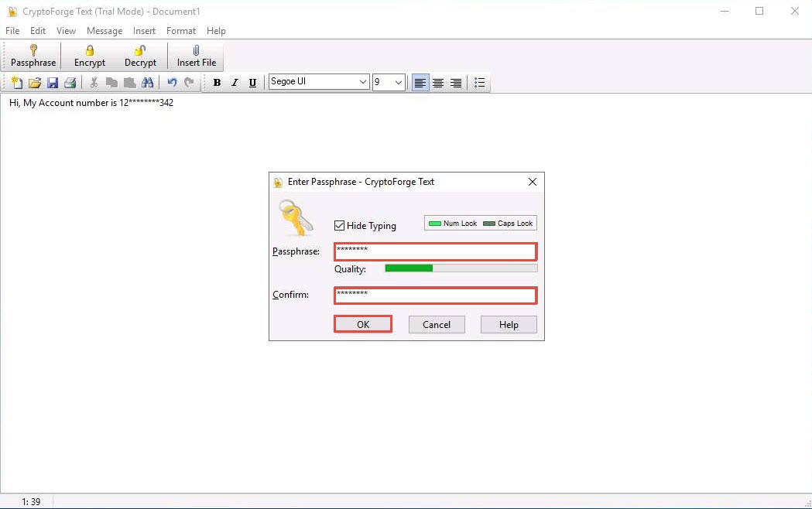Click into the Confirm passphrase field
The width and height of the screenshot is (812, 509).
point(435,295)
